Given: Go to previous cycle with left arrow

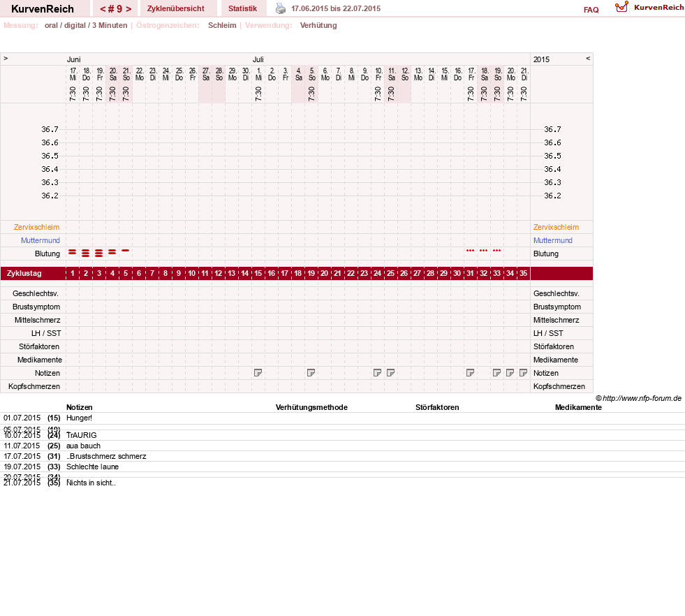Looking at the screenshot, I should pos(103,9).
